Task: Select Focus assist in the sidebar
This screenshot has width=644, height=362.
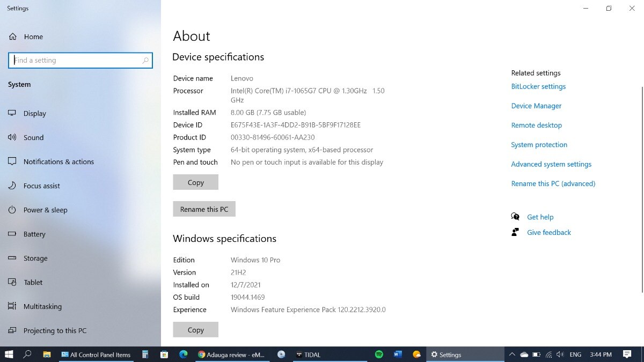Action: [x=41, y=186]
